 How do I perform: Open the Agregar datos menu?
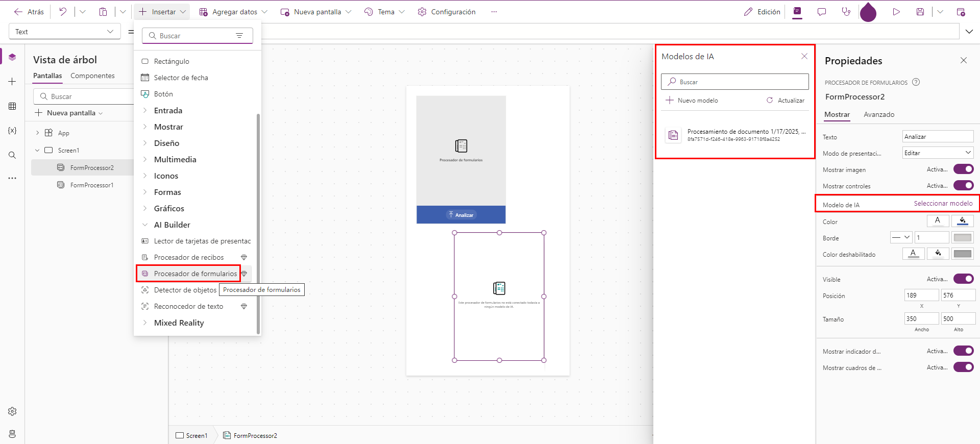tap(233, 12)
